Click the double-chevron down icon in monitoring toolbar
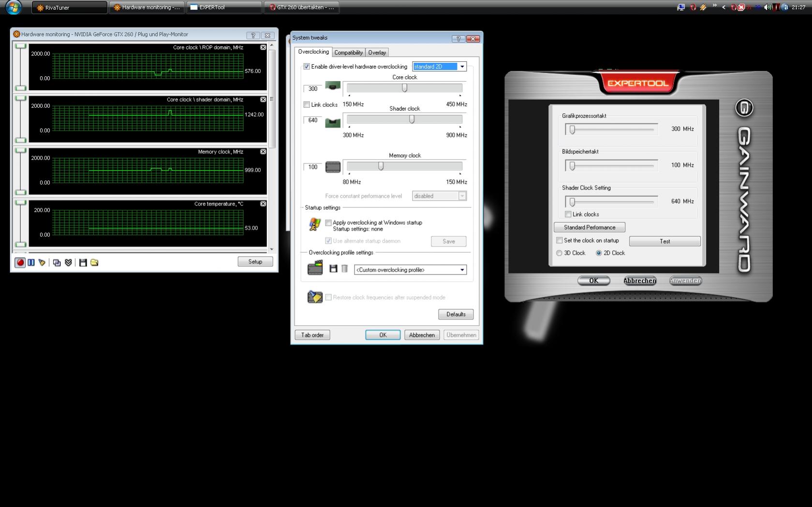Image resolution: width=812 pixels, height=507 pixels. [x=68, y=262]
